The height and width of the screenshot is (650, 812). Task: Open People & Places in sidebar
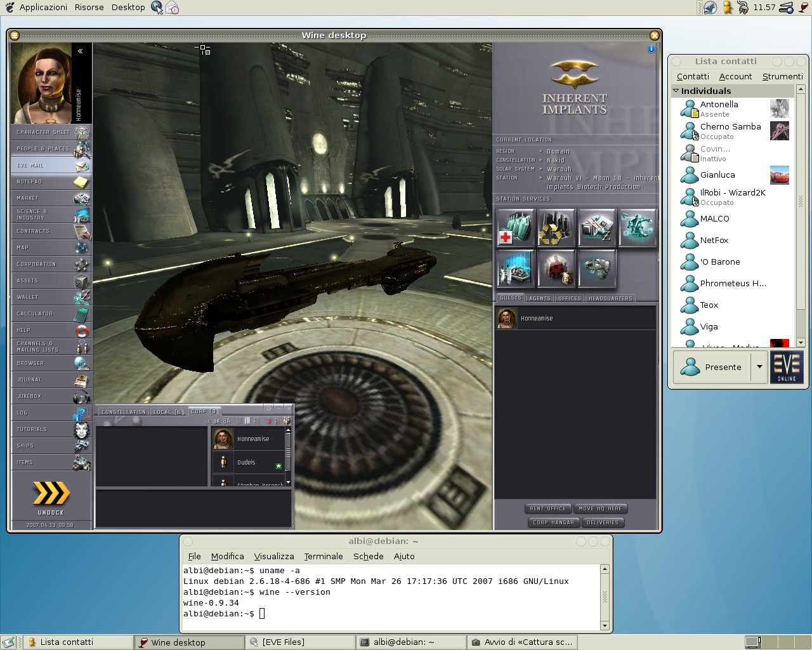(51, 149)
